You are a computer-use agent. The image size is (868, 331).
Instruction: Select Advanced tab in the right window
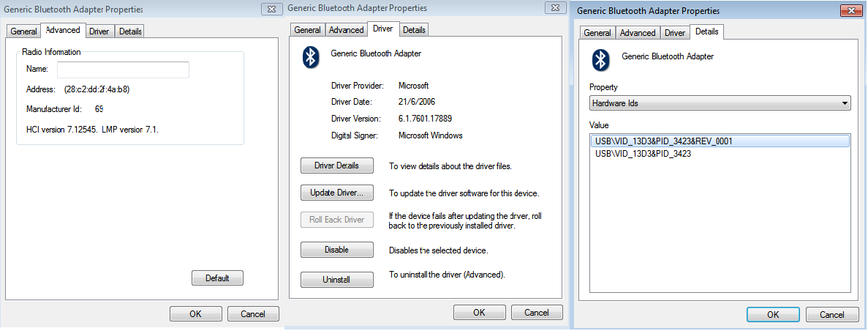(x=638, y=33)
